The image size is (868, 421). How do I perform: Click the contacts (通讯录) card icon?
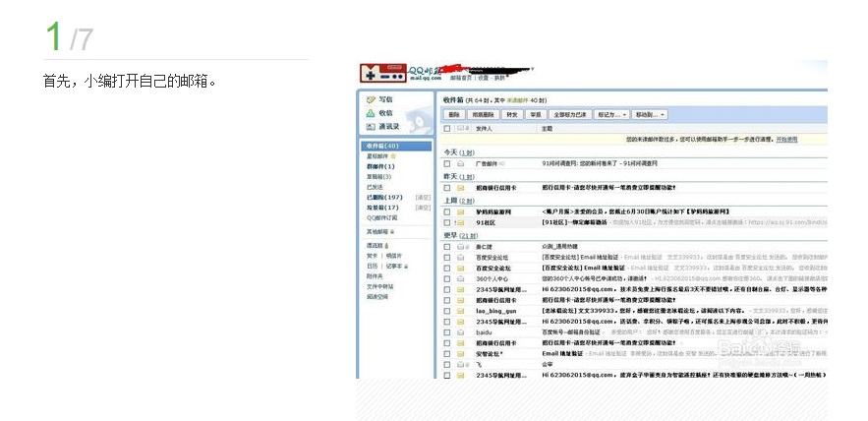point(371,127)
